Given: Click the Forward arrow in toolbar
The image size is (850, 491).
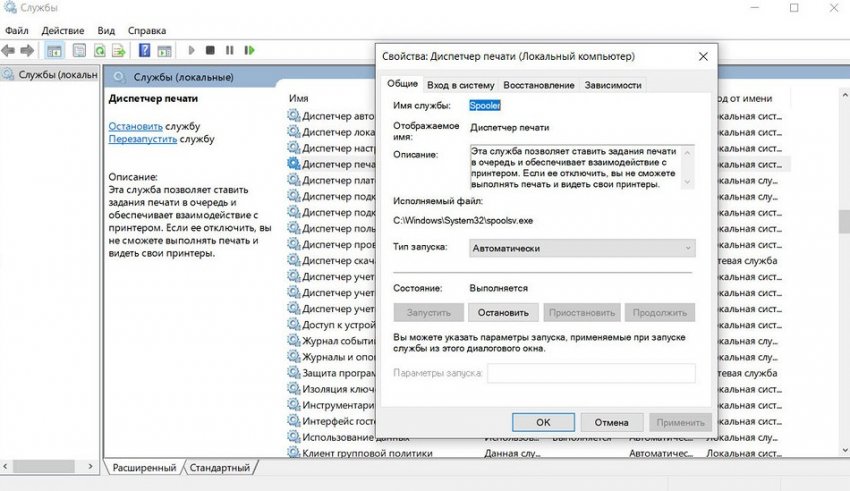Looking at the screenshot, I should click(28, 50).
